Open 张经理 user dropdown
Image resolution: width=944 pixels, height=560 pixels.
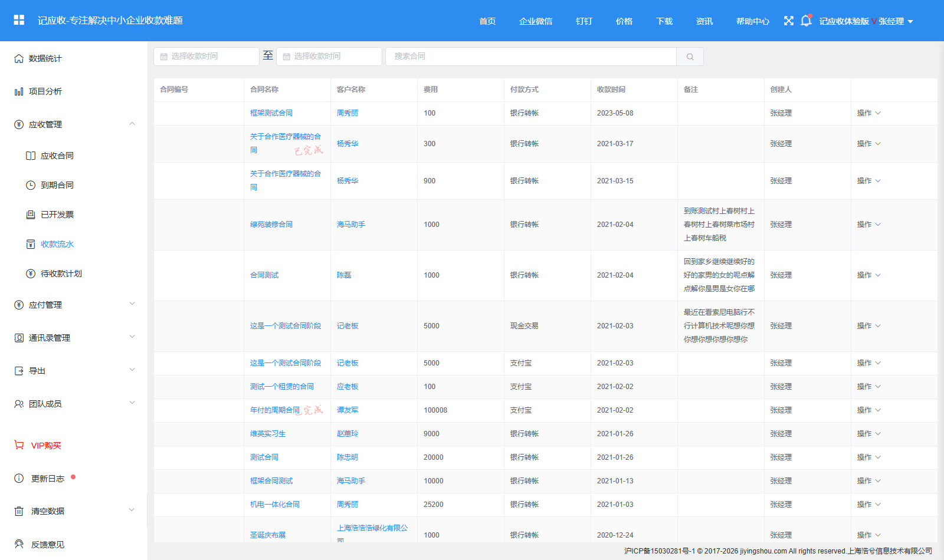point(896,21)
